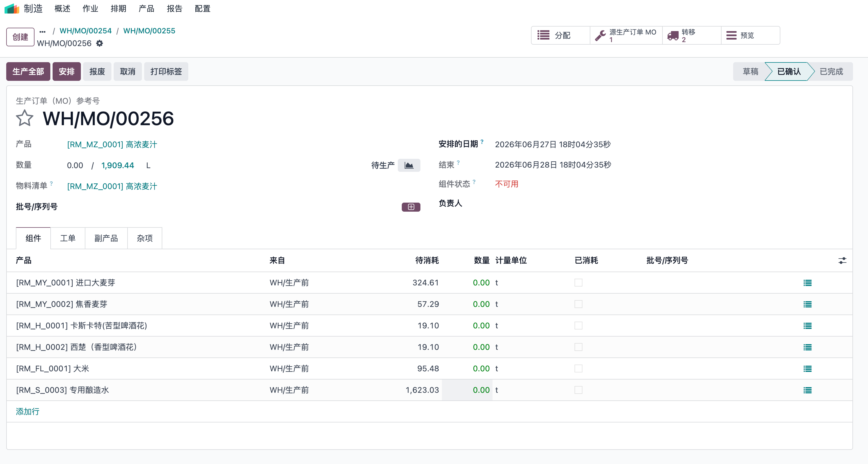Open optional columns settings icon in table header
The height and width of the screenshot is (464, 868).
[842, 260]
